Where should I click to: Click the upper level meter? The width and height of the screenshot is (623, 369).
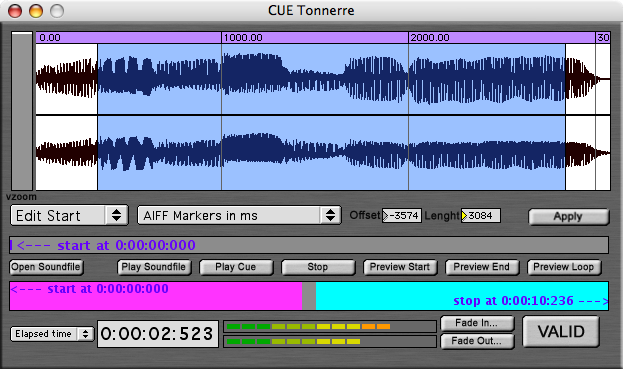tap(330, 326)
